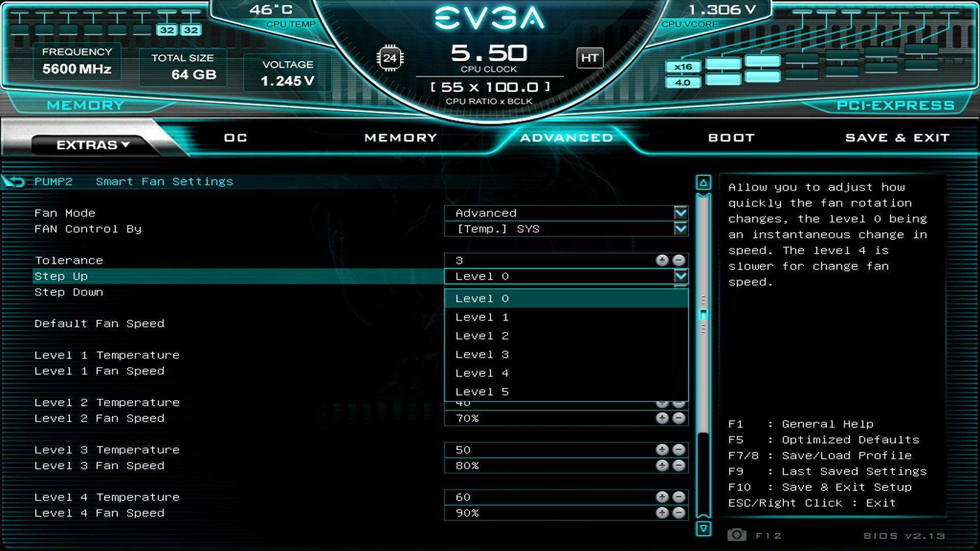Viewport: 980px width, 551px height.
Task: Open the SAVE & EXIT tab
Action: pyautogui.click(x=897, y=137)
